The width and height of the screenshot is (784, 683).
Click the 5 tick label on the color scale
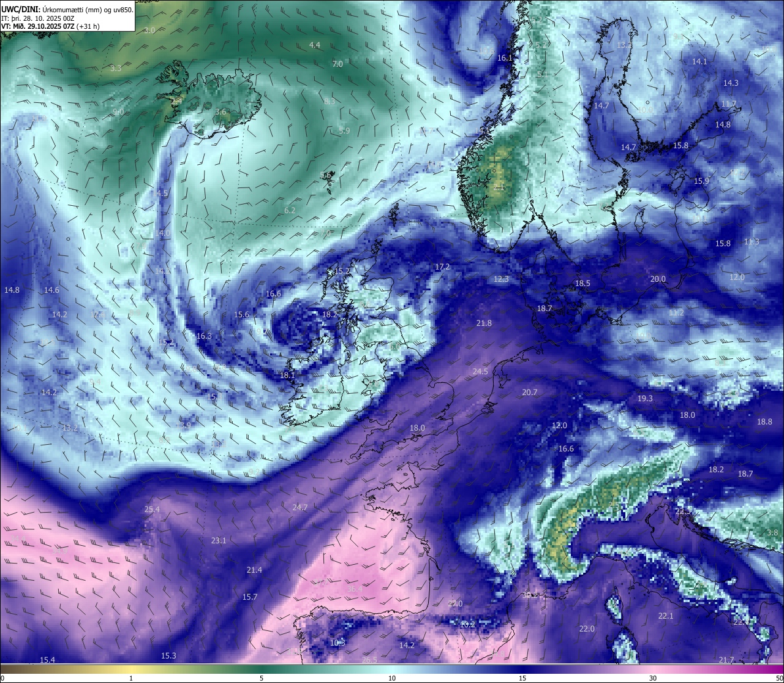coord(262,678)
